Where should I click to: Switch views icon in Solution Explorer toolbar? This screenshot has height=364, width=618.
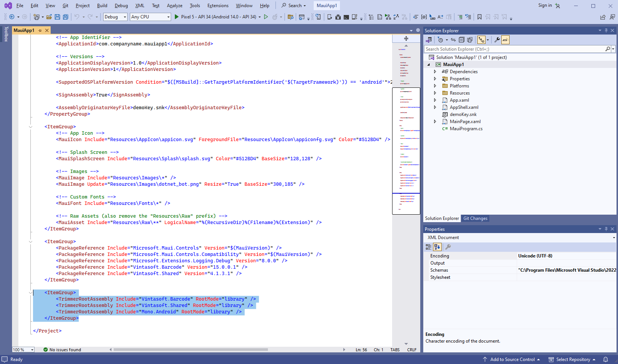(x=429, y=40)
